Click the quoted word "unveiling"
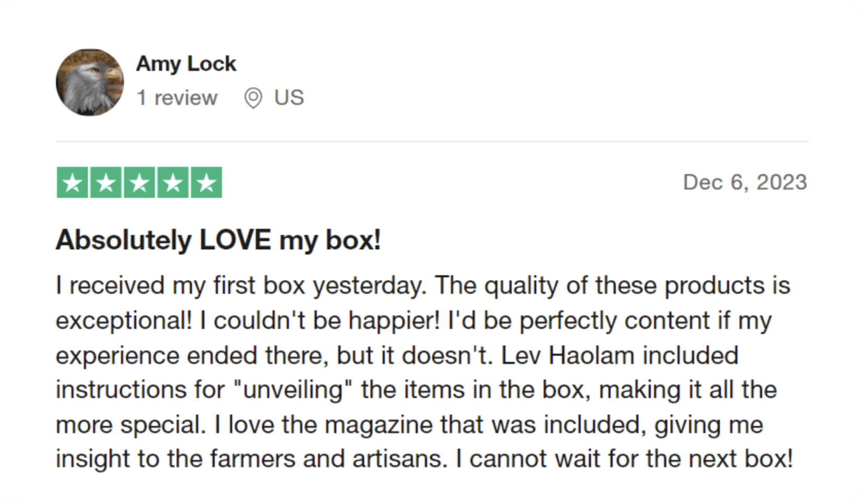The image size is (863, 504). (293, 390)
